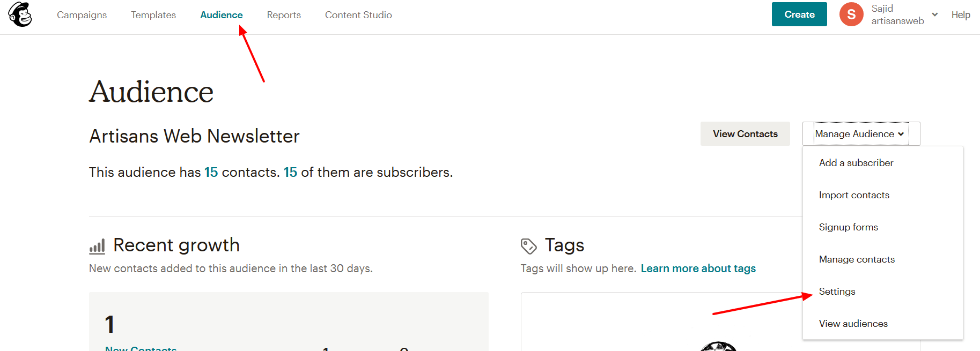Screen dimensions: 980x351
Task: Open the Campaigns page
Action: click(x=82, y=15)
